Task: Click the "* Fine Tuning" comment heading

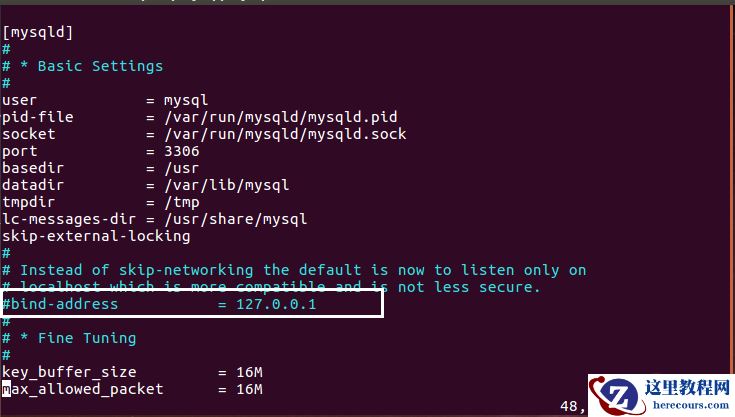Action: pos(78,338)
